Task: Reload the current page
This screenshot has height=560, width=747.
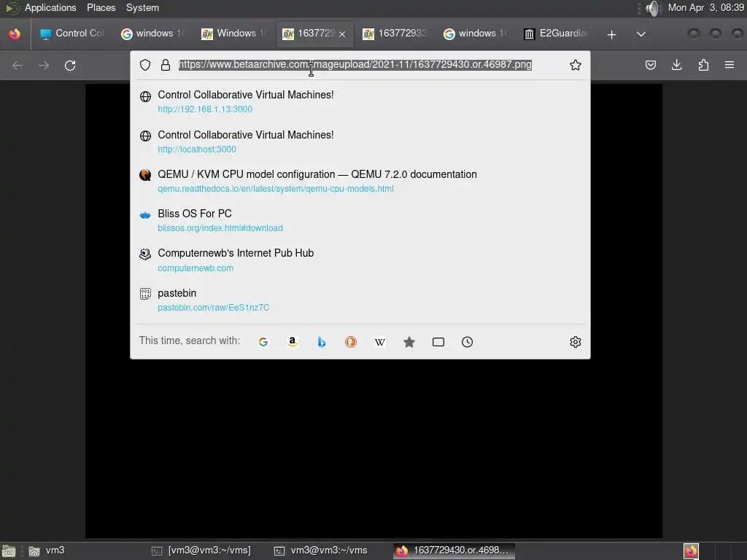Action: (70, 65)
